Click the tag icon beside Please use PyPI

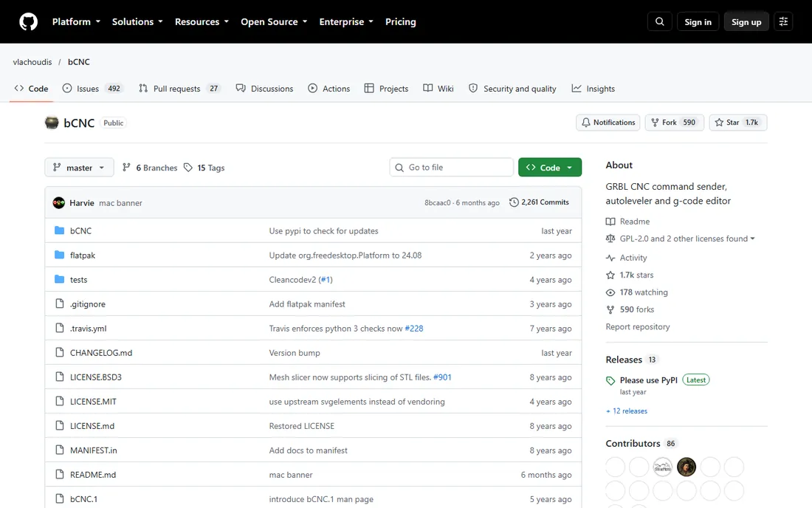(610, 380)
